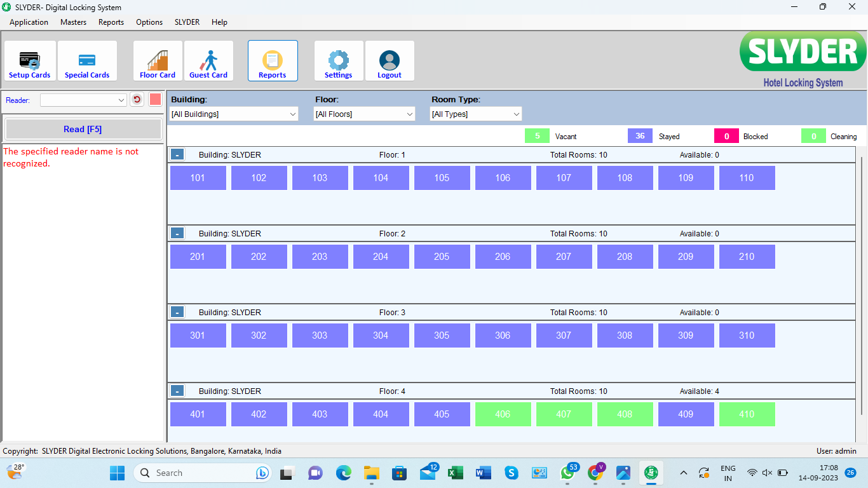Open the Application menu
The height and width of the screenshot is (488, 868).
tap(29, 22)
